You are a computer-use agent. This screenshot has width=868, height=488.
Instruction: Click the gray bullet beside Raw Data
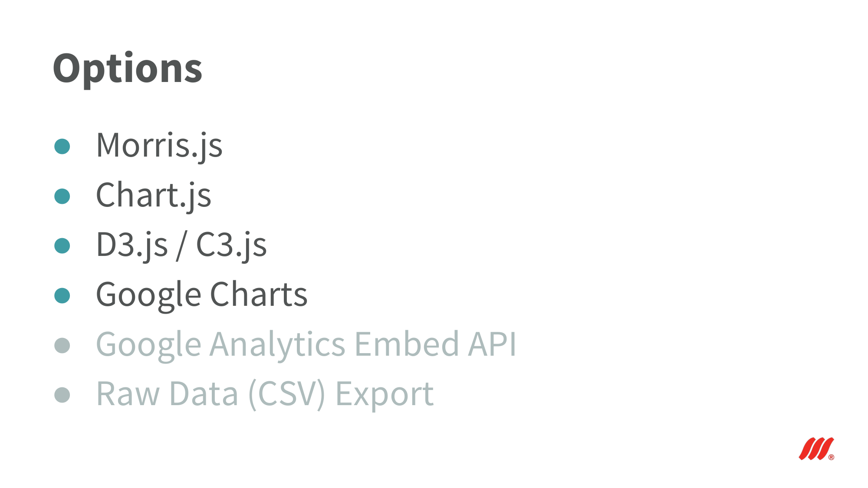[x=62, y=395]
